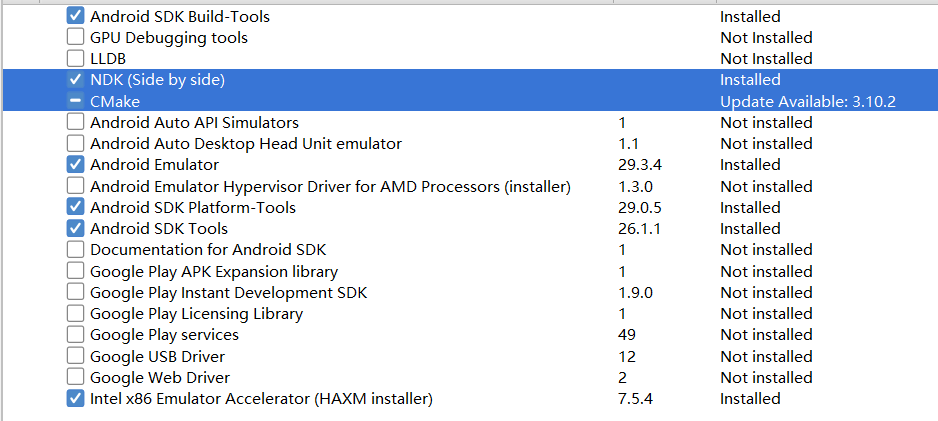Enable Android Auto API Simulators checkbox
The width and height of the screenshot is (938, 421).
(75, 123)
